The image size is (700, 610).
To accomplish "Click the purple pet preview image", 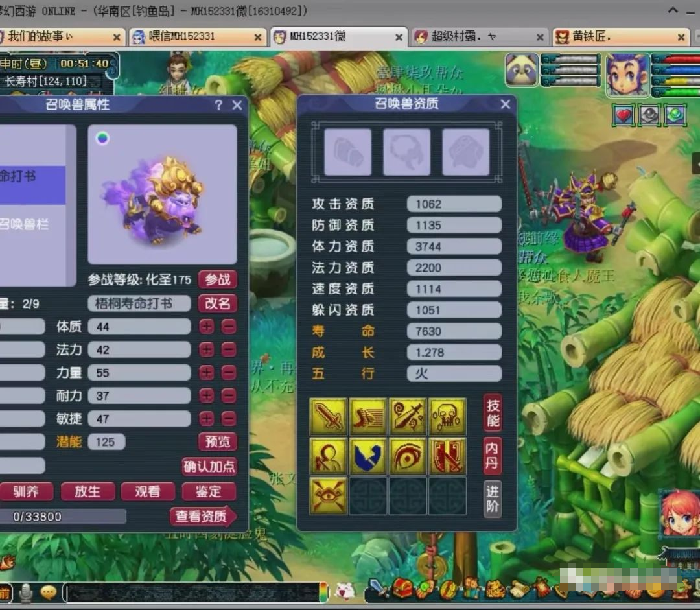I will tap(162, 194).
